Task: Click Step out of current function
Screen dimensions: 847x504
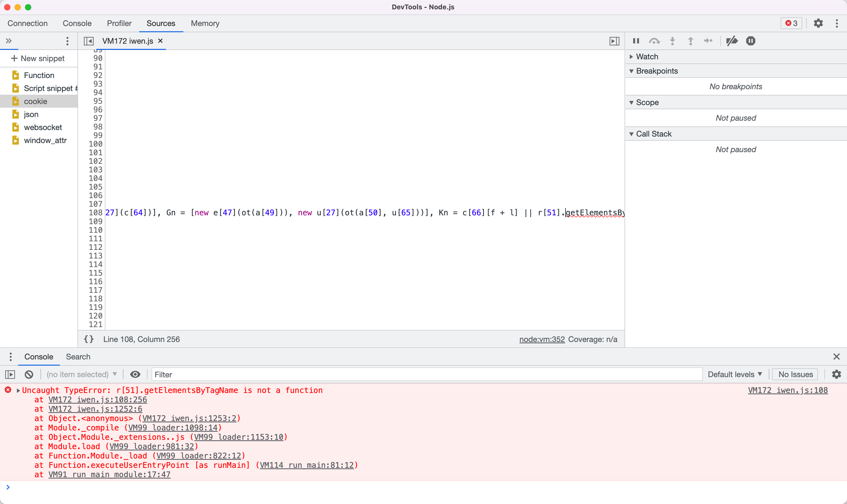Action: point(690,41)
